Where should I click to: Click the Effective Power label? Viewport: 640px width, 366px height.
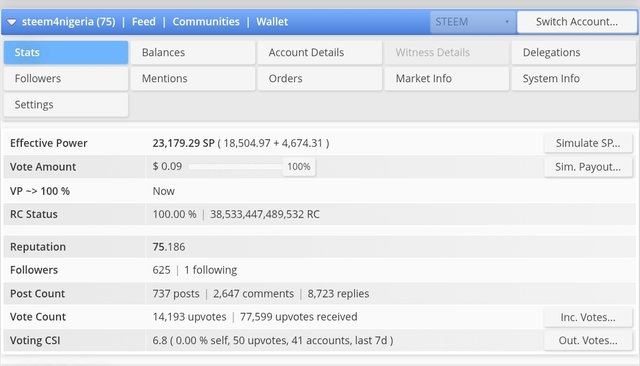pyautogui.click(x=49, y=143)
